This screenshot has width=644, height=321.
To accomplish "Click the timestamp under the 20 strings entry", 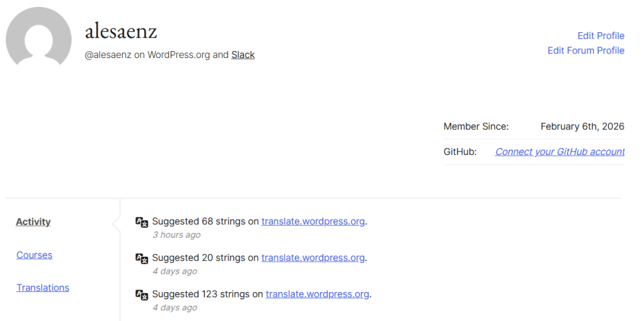I will (x=175, y=271).
